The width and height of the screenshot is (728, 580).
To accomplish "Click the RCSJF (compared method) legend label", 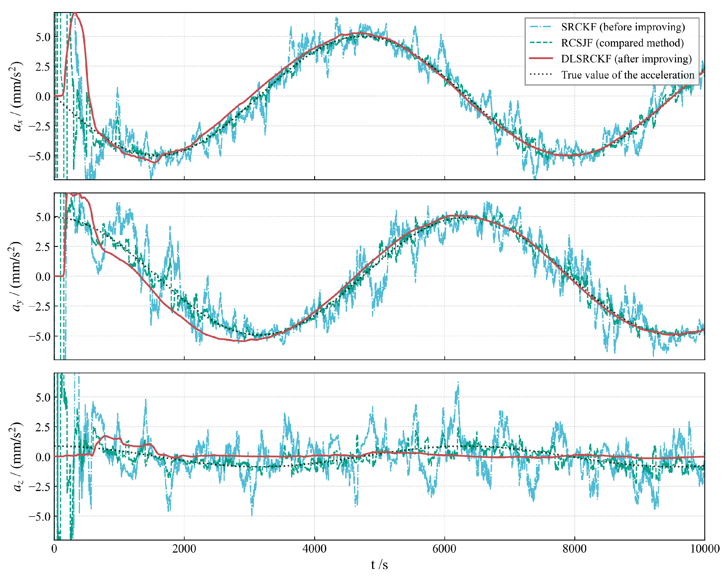I will coord(622,43).
